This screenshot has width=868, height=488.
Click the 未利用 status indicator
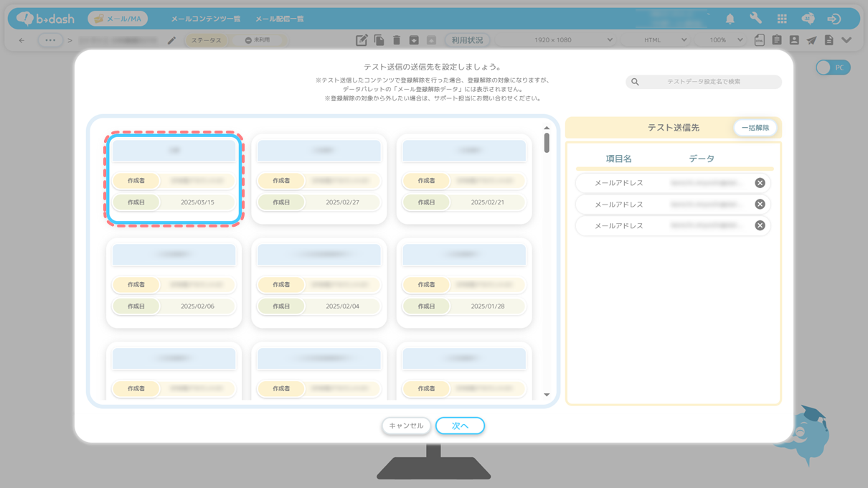pos(258,40)
